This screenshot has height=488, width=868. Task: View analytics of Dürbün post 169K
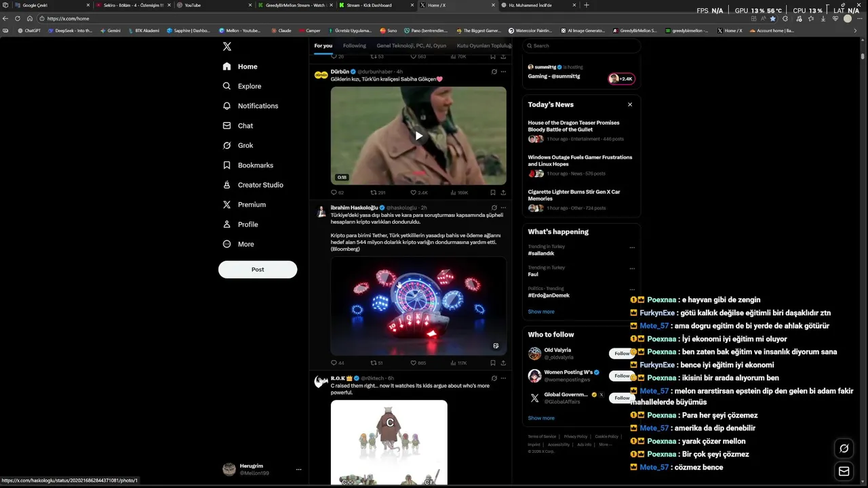pyautogui.click(x=459, y=192)
